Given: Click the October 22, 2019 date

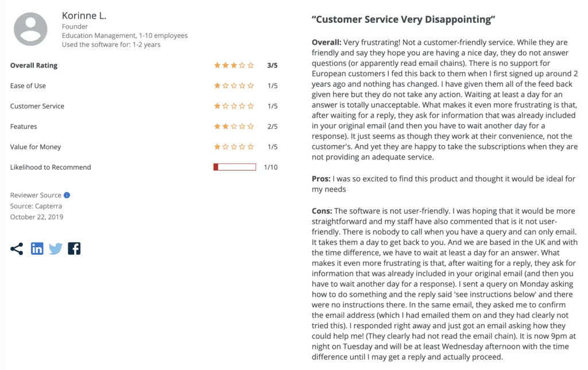Looking at the screenshot, I should pos(37,217).
